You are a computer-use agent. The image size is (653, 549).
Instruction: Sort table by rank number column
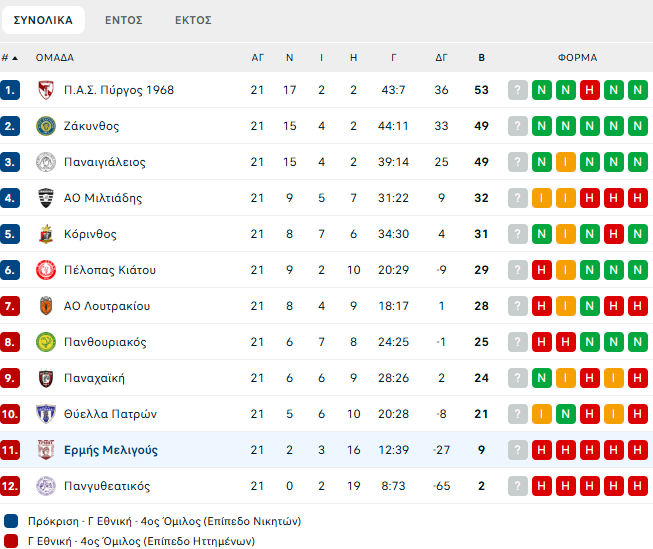pos(10,57)
